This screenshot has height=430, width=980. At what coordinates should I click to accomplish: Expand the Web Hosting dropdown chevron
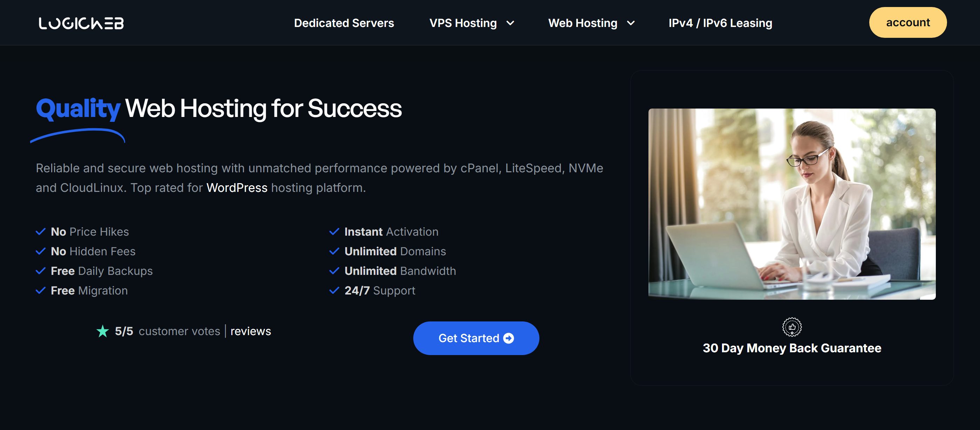pyautogui.click(x=631, y=23)
